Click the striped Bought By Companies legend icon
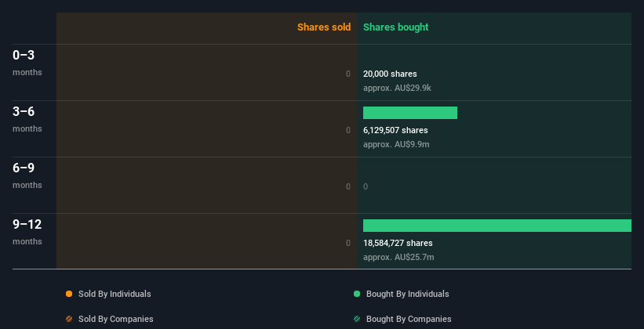The height and width of the screenshot is (329, 644). pyautogui.click(x=357, y=319)
